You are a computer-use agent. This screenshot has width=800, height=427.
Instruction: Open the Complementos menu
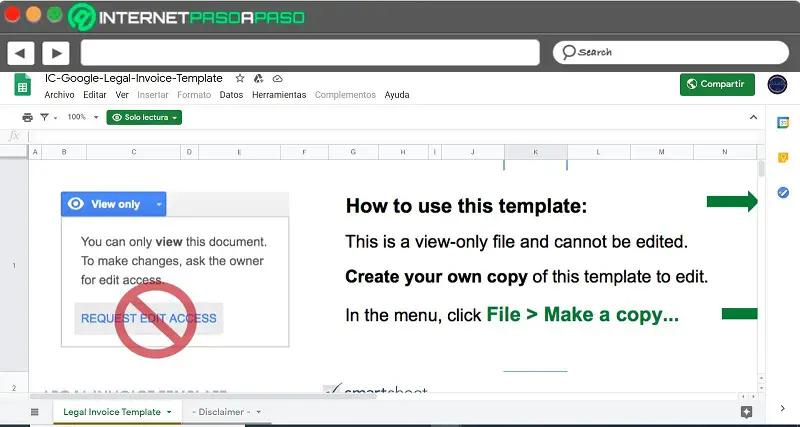[x=345, y=95]
